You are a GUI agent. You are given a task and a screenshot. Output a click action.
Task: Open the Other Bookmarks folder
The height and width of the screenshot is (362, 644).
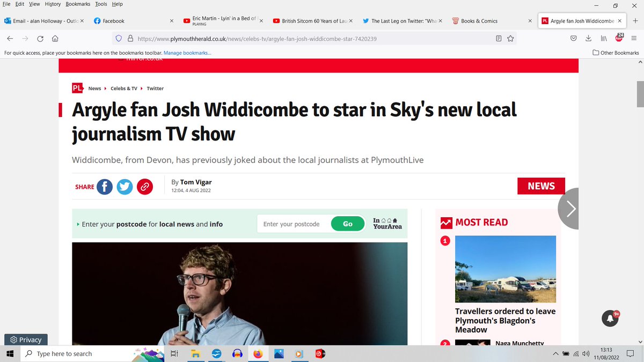point(616,53)
